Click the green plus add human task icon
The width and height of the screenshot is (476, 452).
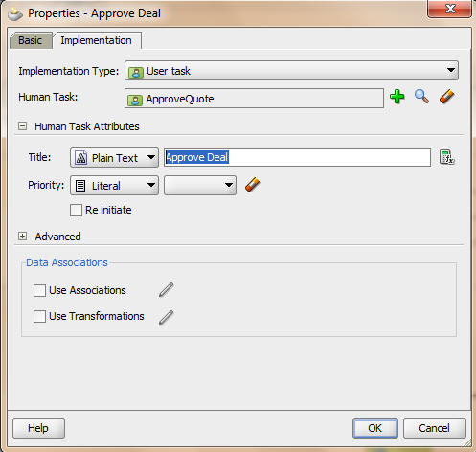397,97
